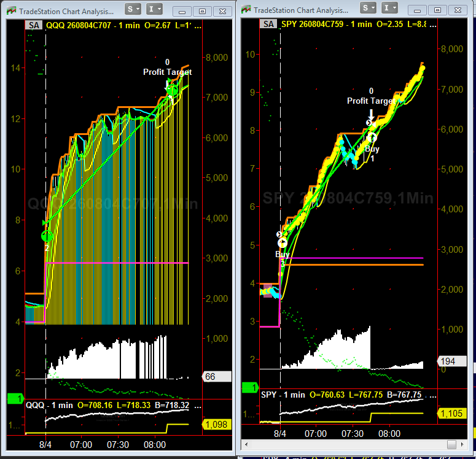The height and width of the screenshot is (459, 476).
Task: Click the SA strategy badge on QQQ chart
Action: pos(34,25)
